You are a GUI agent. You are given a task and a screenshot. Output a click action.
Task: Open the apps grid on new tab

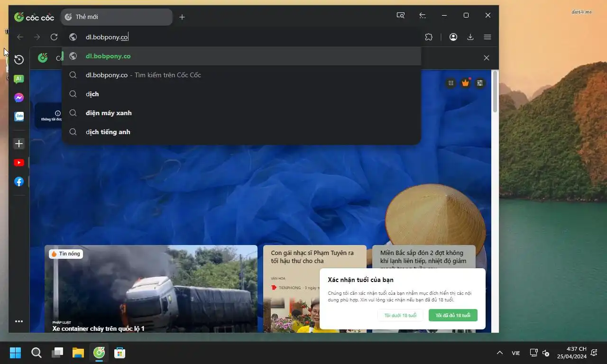[x=451, y=83]
